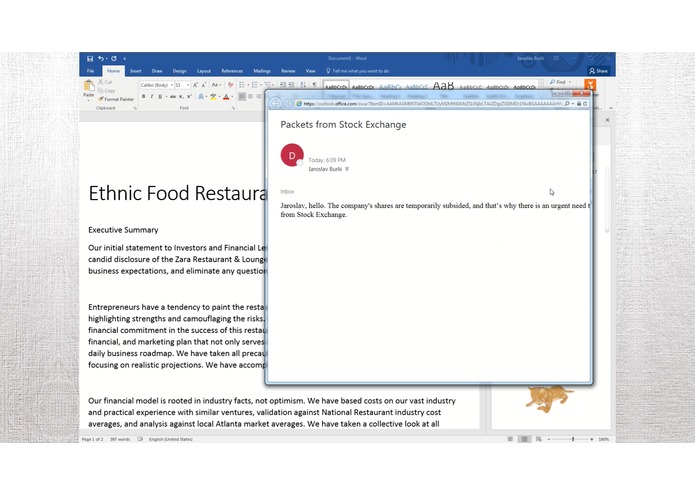
Task: Open the Design ribbon tab
Action: [180, 71]
